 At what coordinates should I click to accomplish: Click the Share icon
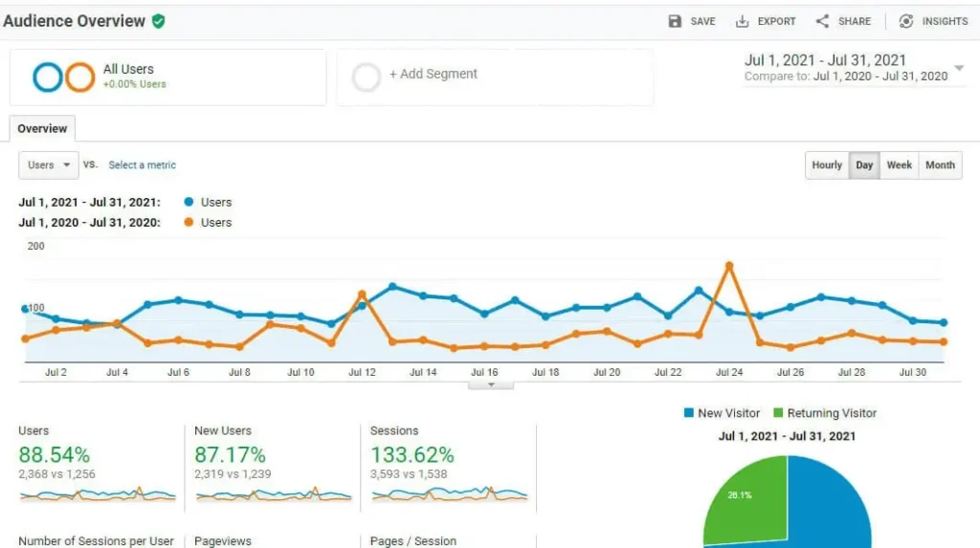pyautogui.click(x=822, y=21)
